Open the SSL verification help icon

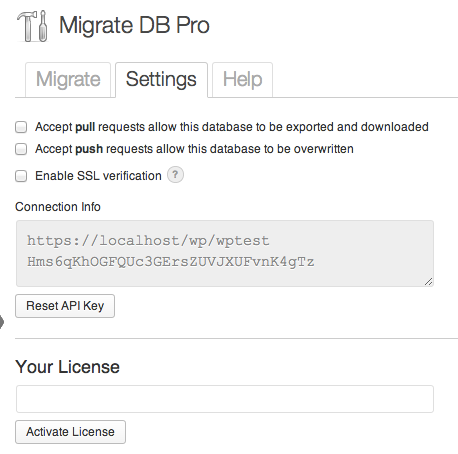(x=175, y=175)
